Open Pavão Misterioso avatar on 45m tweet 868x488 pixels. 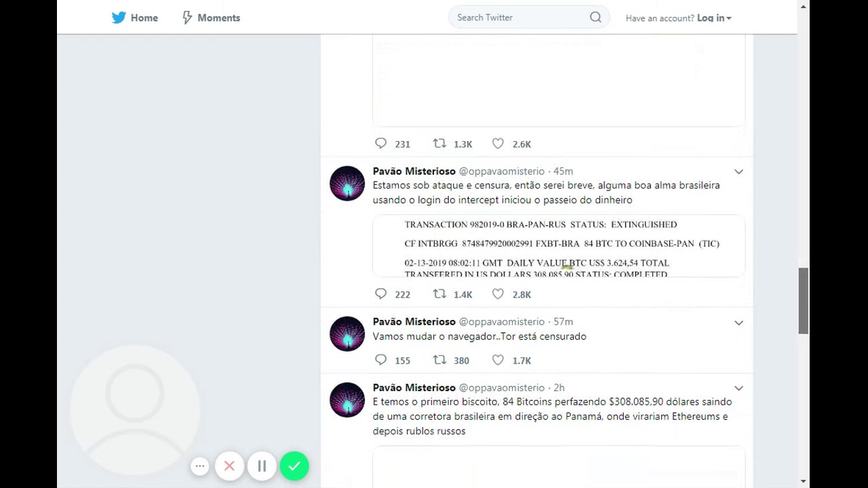tap(347, 184)
